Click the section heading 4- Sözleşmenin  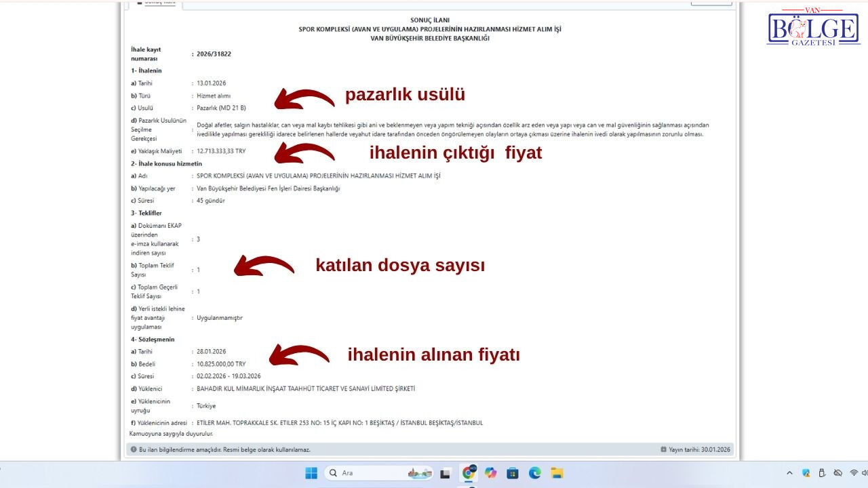[153, 339]
